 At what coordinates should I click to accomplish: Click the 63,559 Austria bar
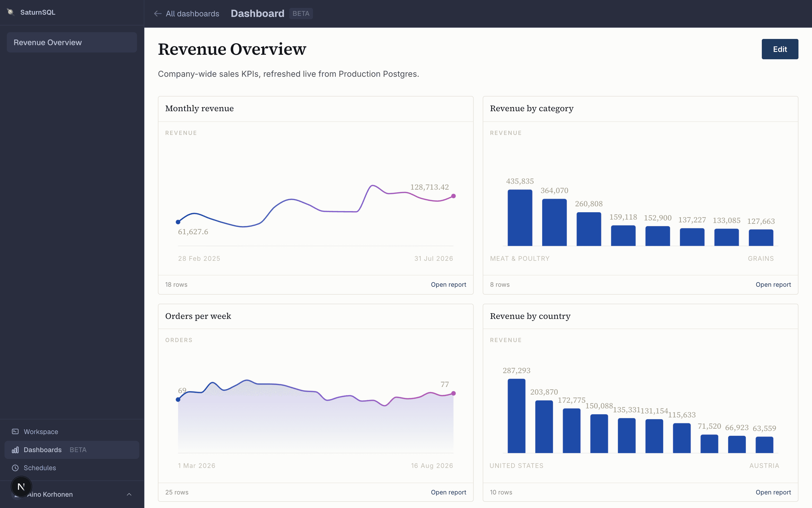coord(764,445)
